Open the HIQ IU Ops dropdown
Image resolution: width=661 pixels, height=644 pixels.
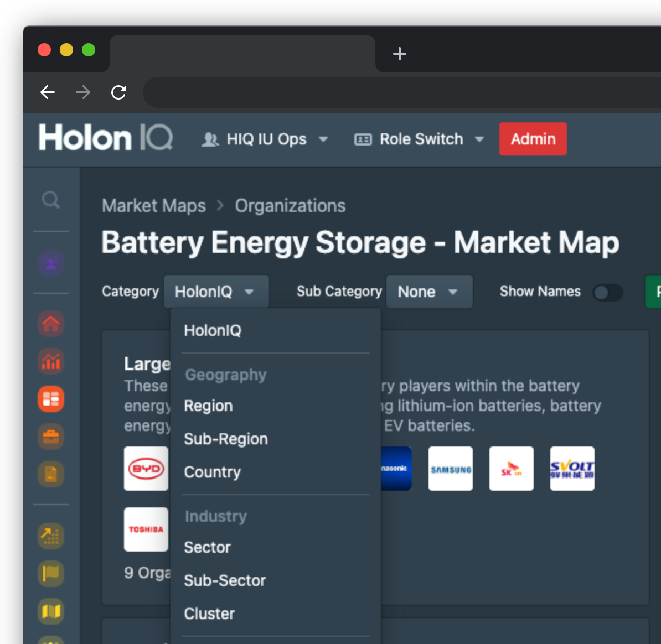pos(265,139)
